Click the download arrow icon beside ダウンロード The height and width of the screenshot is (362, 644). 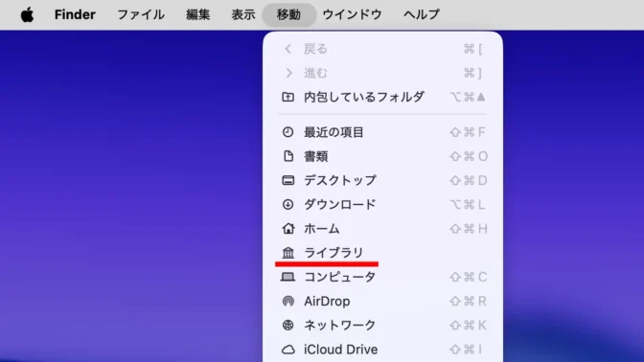(x=287, y=204)
